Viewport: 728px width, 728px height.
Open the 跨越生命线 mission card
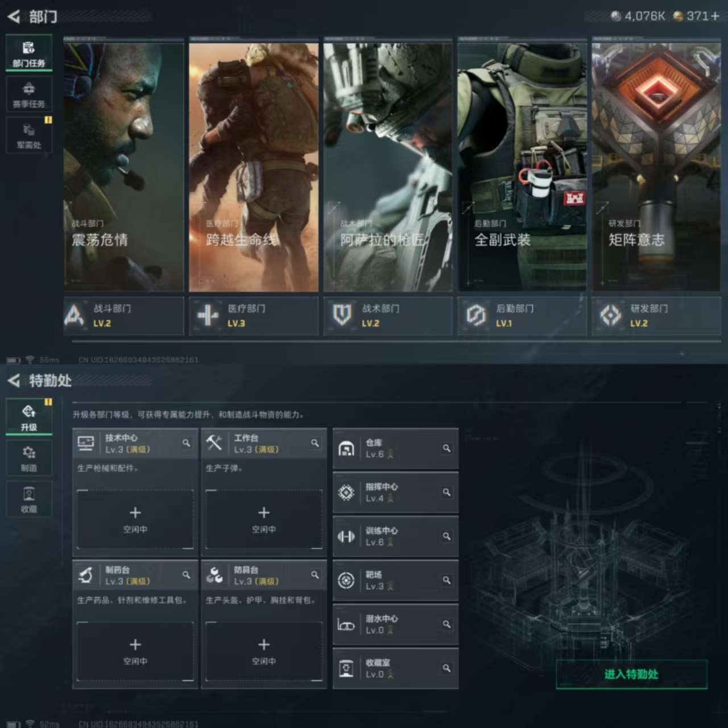click(254, 165)
